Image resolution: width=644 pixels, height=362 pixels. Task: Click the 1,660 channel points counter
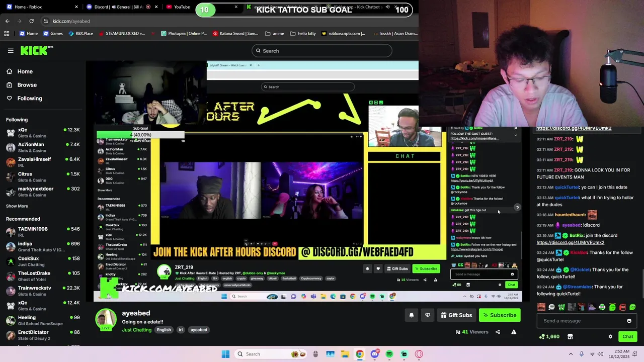coord(549,337)
